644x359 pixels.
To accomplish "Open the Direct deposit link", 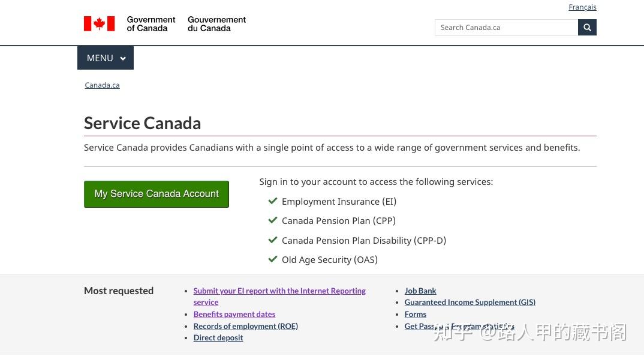I will [218, 338].
